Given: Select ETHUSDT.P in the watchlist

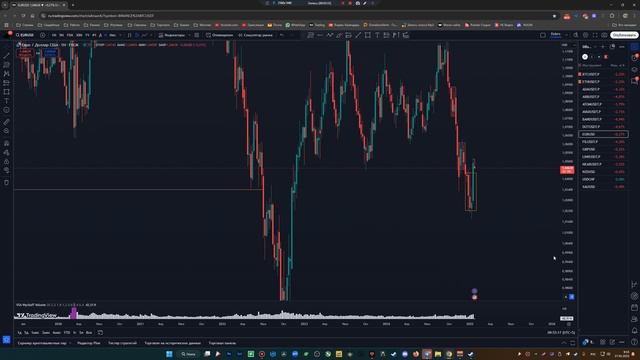Looking at the screenshot, I should click(603, 82).
